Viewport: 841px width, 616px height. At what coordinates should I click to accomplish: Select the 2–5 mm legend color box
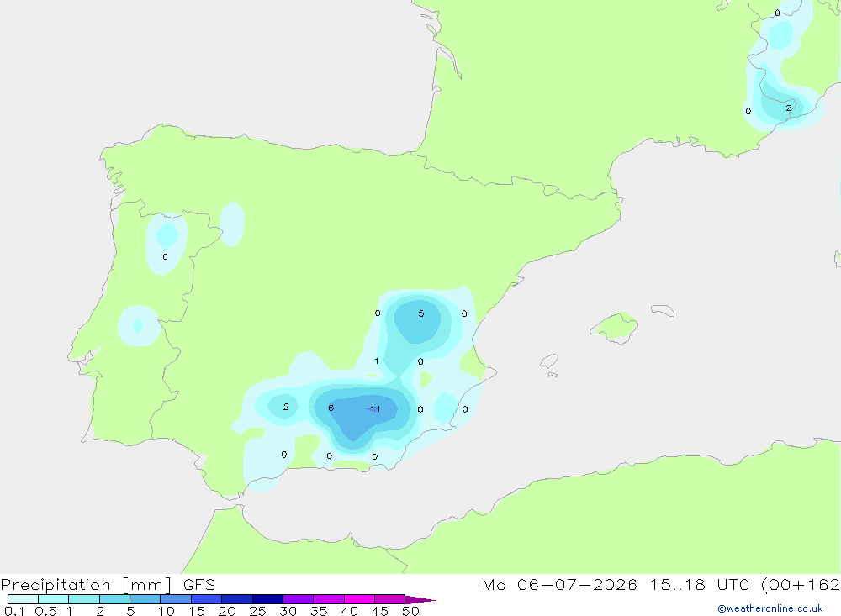[114, 599]
